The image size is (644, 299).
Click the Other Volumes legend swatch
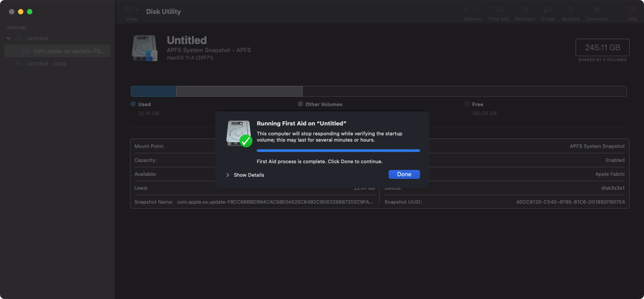300,104
